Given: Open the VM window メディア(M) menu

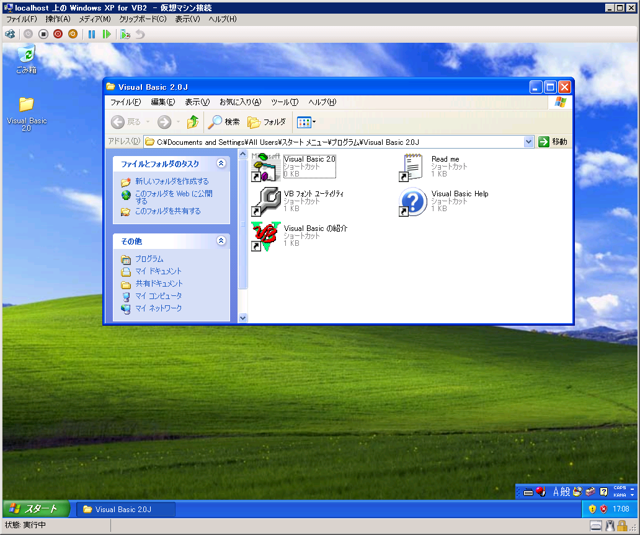Looking at the screenshot, I should coord(95,19).
